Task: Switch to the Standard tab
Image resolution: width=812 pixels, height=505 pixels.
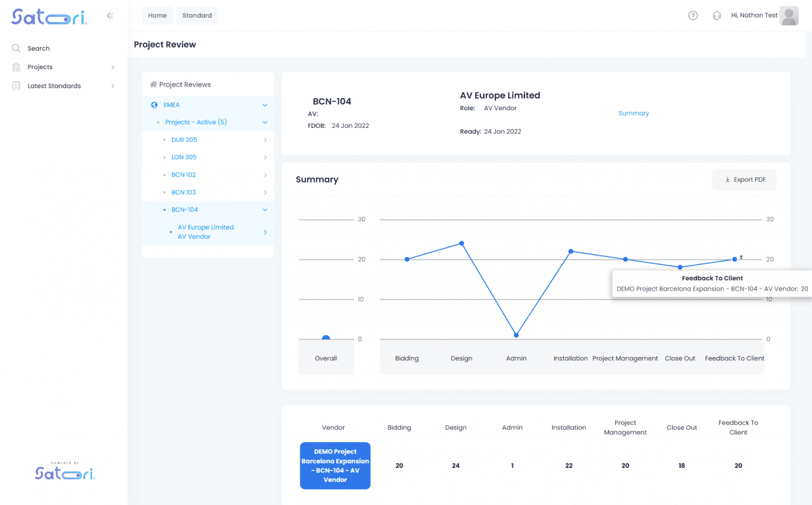Action: click(197, 16)
